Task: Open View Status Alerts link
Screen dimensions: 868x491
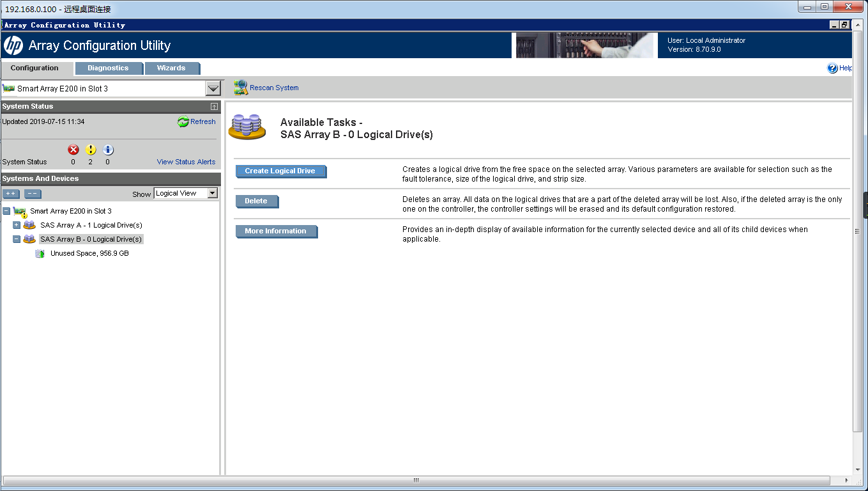Action: (186, 162)
